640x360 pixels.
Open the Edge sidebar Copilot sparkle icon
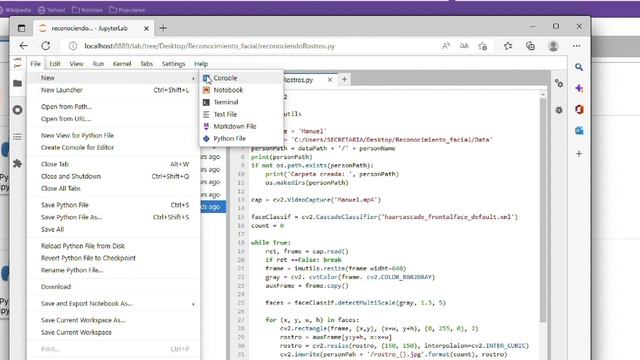click(579, 88)
